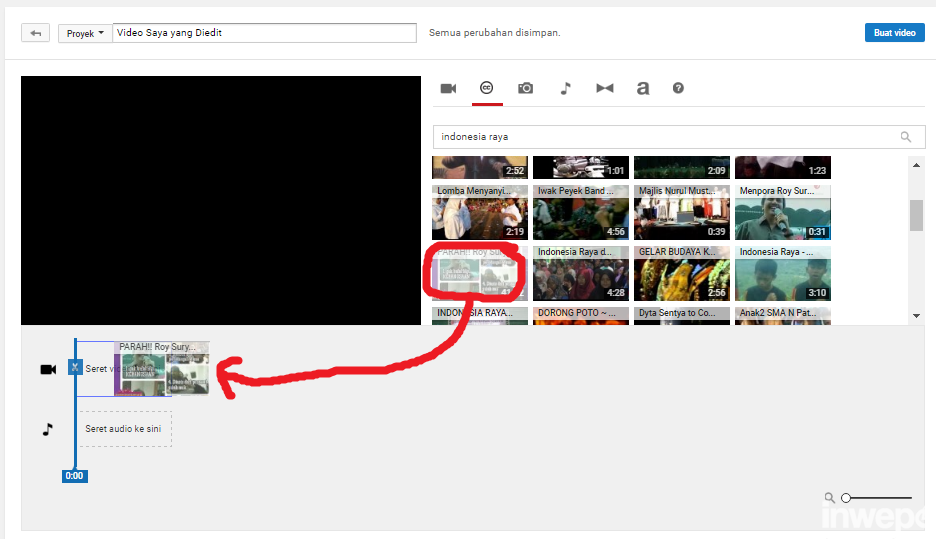This screenshot has width=936, height=539.
Task: Click the timeline zoom slider handle
Action: click(846, 498)
